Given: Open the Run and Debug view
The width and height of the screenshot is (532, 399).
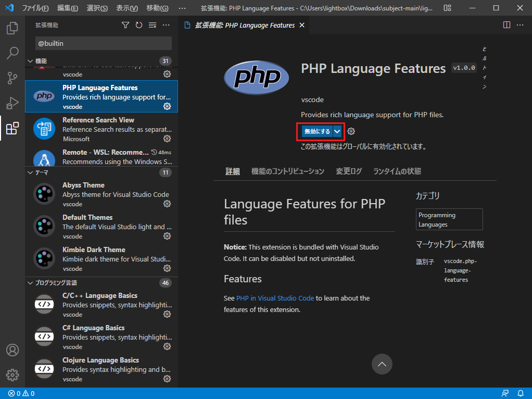Looking at the screenshot, I should point(12,103).
